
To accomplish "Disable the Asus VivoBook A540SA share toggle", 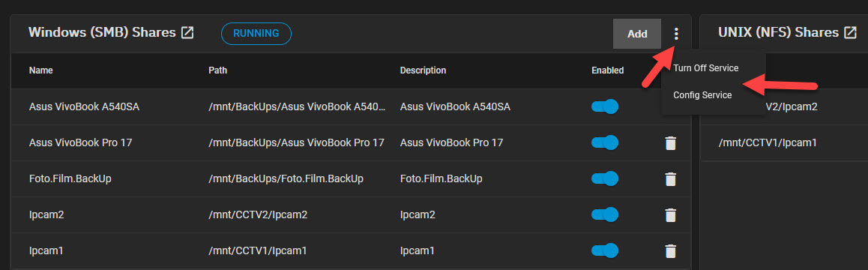I will click(x=604, y=106).
